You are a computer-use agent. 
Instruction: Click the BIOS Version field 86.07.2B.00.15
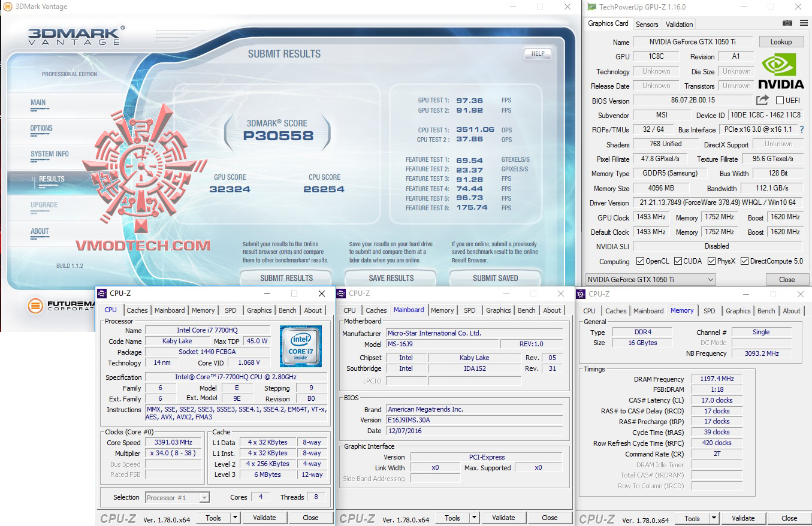click(693, 100)
